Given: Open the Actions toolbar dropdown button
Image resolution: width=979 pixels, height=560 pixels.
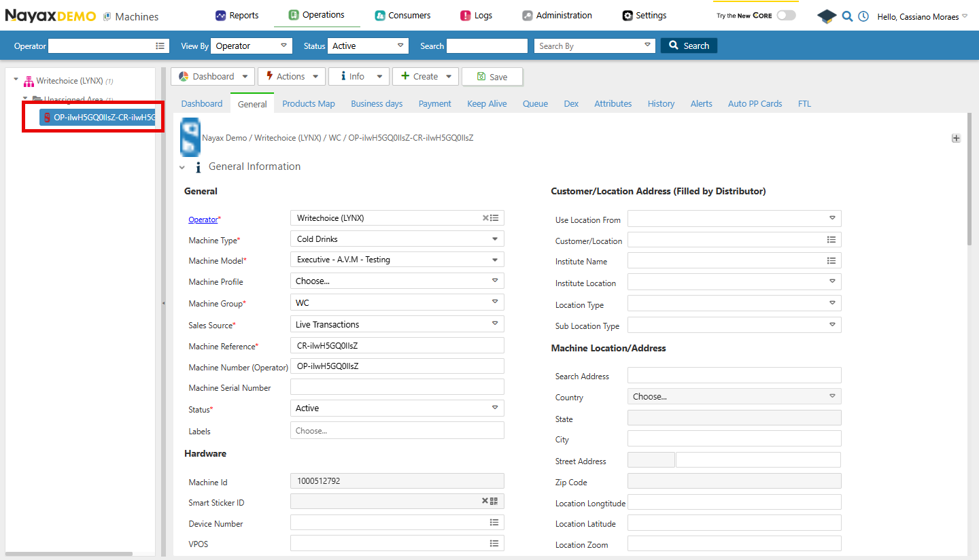Looking at the screenshot, I should [292, 76].
